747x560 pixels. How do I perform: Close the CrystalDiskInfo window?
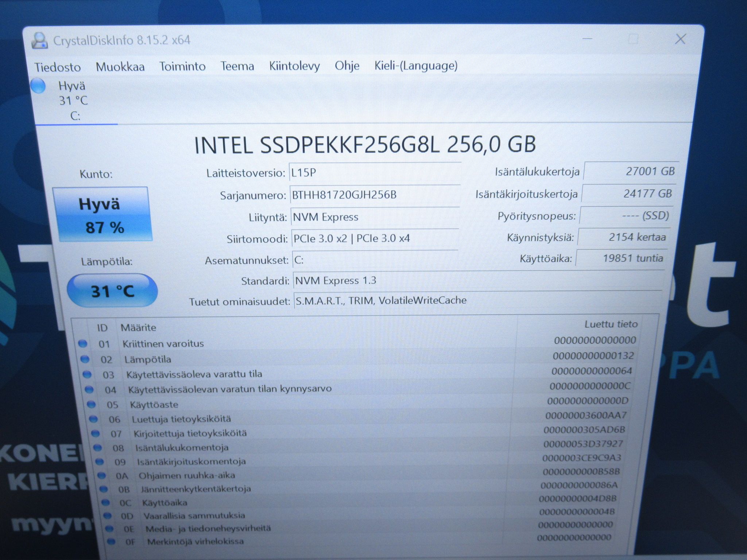(x=680, y=39)
